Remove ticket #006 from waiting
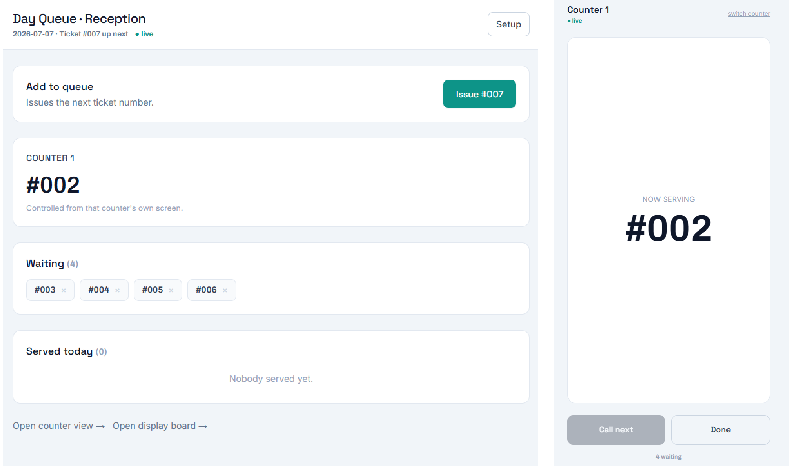 [225, 290]
